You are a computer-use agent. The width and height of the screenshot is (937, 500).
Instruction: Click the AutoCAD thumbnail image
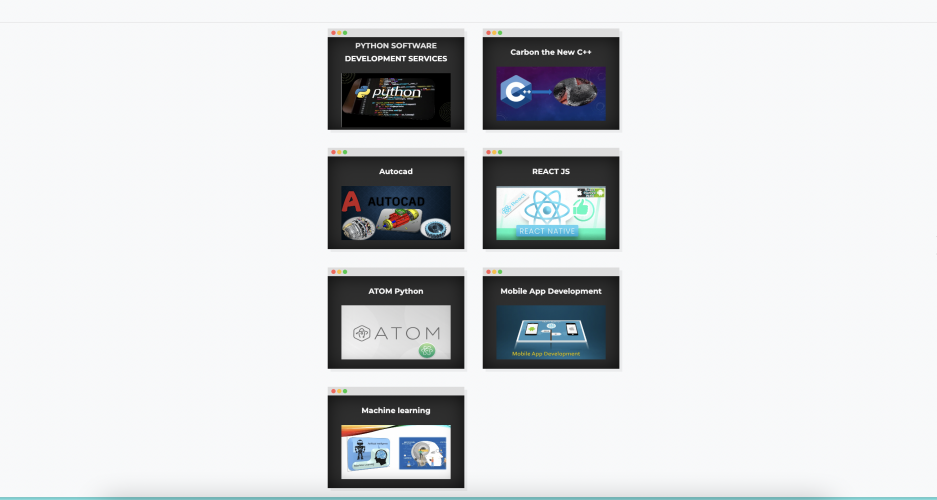(396, 213)
